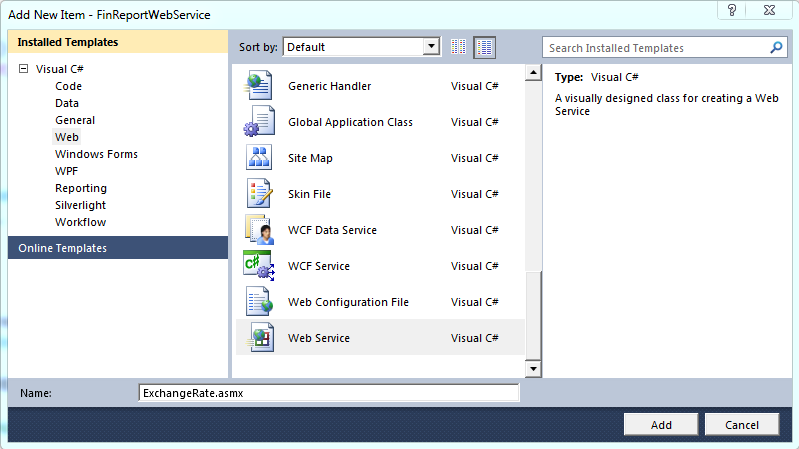Click the Generic Handler template icon
Image resolution: width=799 pixels, height=449 pixels.
[x=258, y=86]
